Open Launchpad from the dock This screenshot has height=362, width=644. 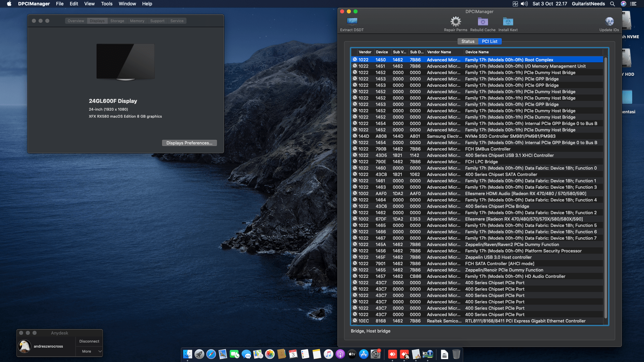[199, 354]
